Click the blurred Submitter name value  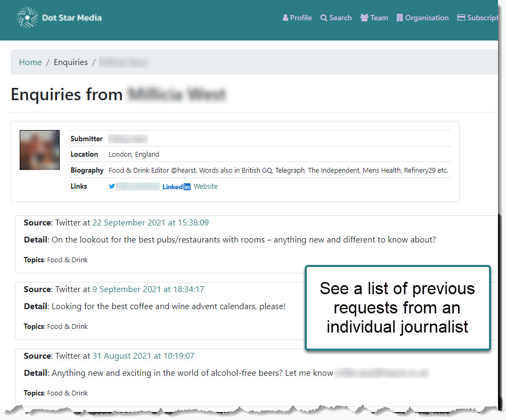pos(128,139)
